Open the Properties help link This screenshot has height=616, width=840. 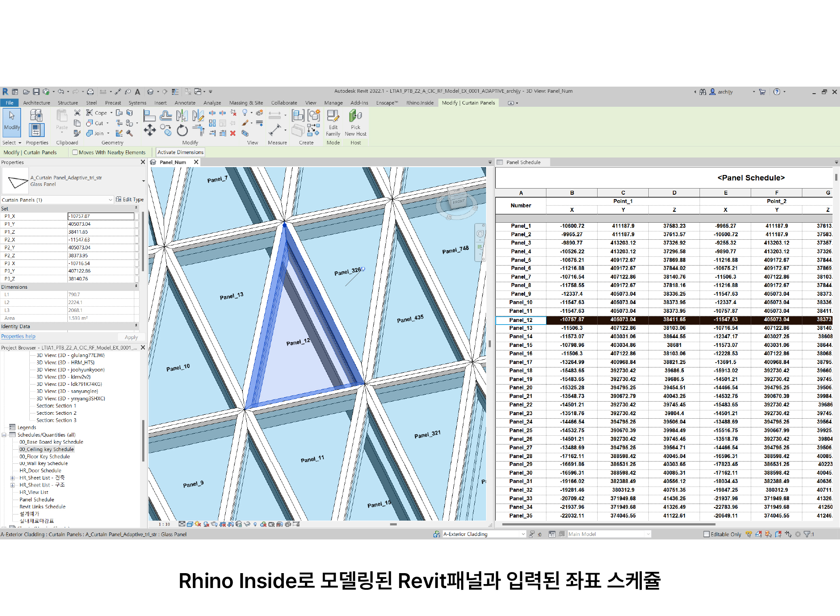18,336
